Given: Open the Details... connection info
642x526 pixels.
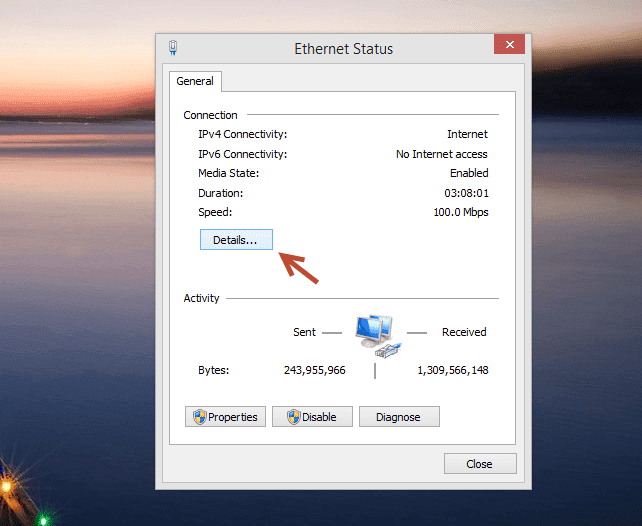Looking at the screenshot, I should [236, 239].
